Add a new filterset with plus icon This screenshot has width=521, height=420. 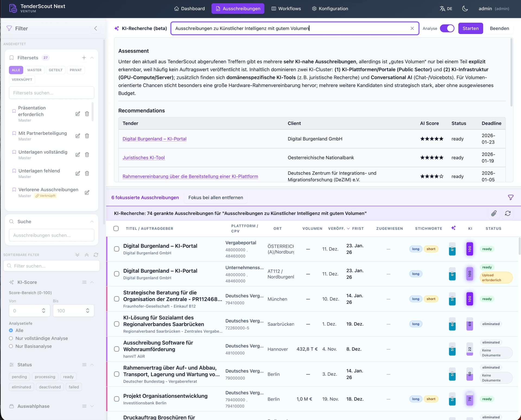coord(84,58)
